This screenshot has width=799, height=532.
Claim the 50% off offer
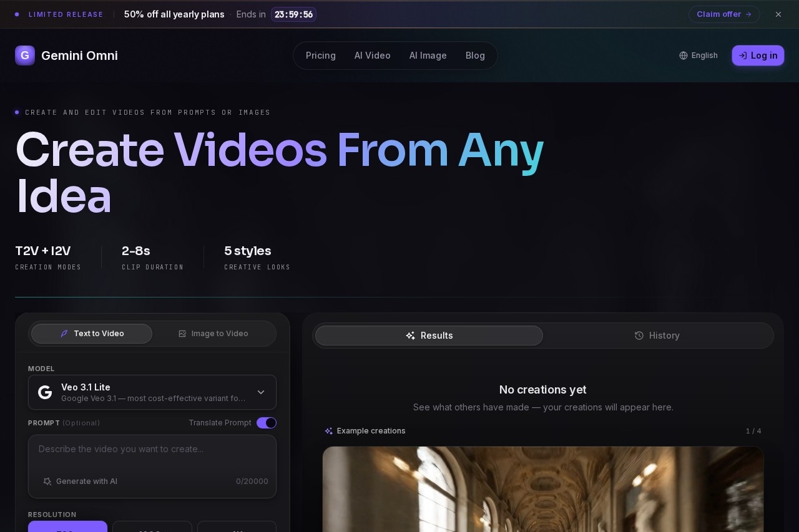coord(724,14)
